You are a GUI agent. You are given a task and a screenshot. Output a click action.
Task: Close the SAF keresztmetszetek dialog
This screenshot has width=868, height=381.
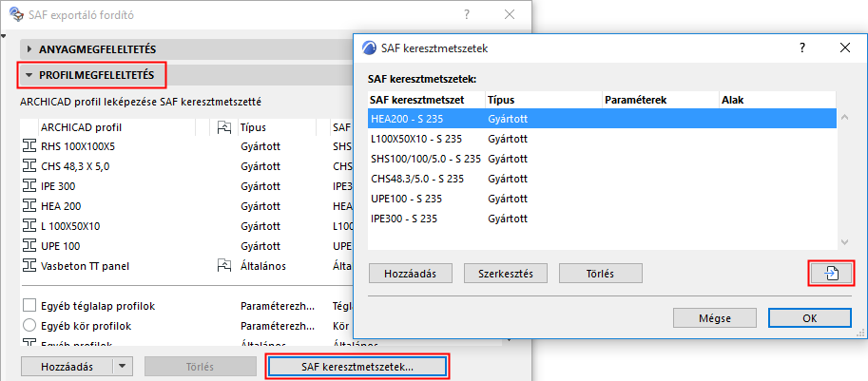pyautogui.click(x=845, y=48)
